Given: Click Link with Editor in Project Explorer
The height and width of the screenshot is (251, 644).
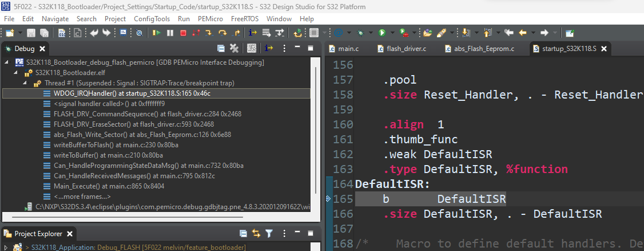Looking at the screenshot, I should [x=256, y=234].
